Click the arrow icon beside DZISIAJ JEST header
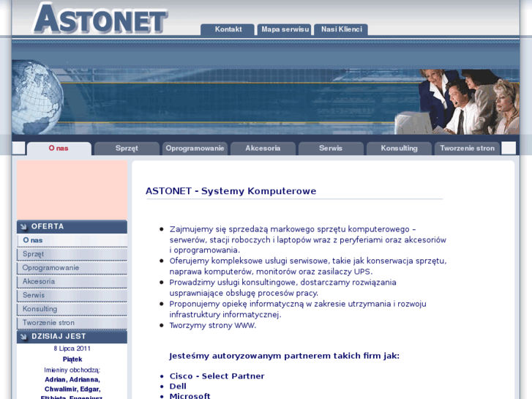 coord(23,337)
